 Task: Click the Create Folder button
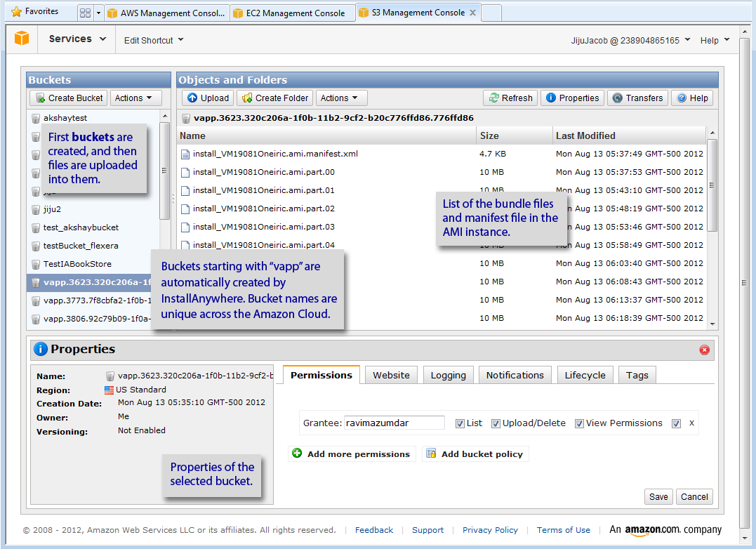click(x=274, y=98)
